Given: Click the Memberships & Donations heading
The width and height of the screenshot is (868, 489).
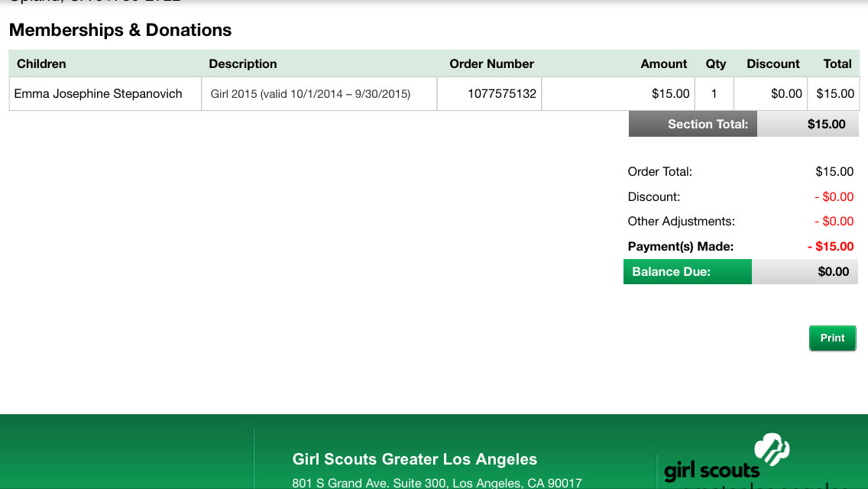Looking at the screenshot, I should point(120,30).
